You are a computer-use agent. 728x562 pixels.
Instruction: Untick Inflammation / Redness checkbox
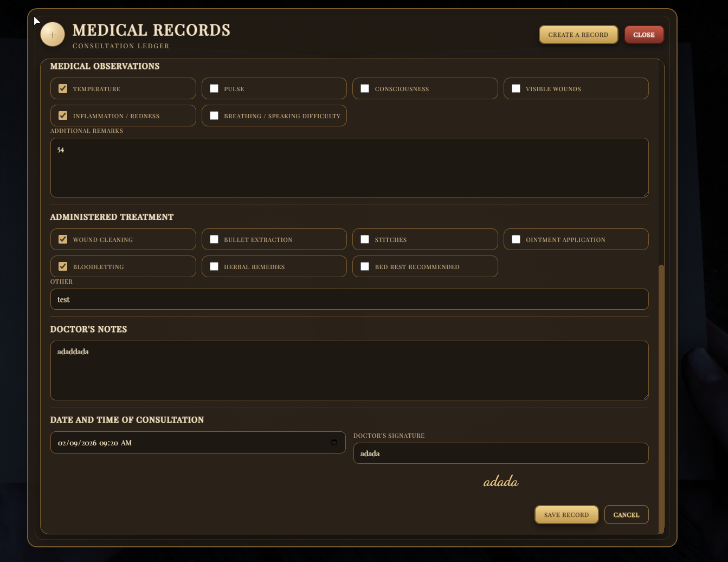pyautogui.click(x=63, y=116)
